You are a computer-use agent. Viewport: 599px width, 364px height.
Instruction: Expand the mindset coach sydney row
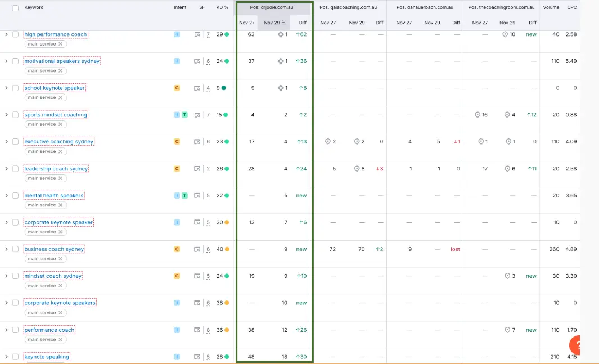coord(7,276)
